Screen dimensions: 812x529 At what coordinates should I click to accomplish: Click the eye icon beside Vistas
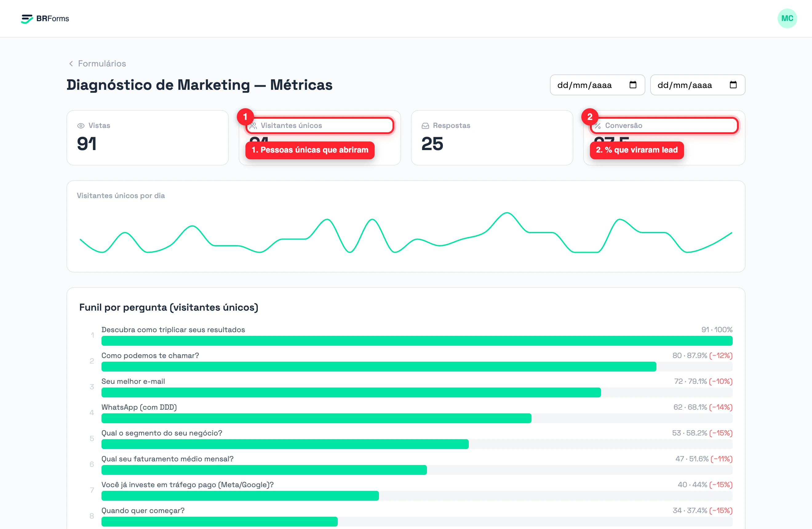81,126
